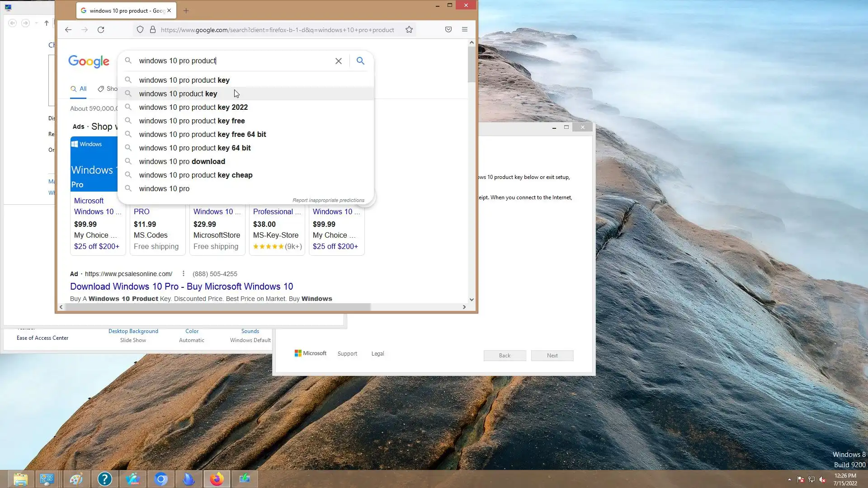
Task: Switch to the All results tab
Action: click(x=79, y=89)
